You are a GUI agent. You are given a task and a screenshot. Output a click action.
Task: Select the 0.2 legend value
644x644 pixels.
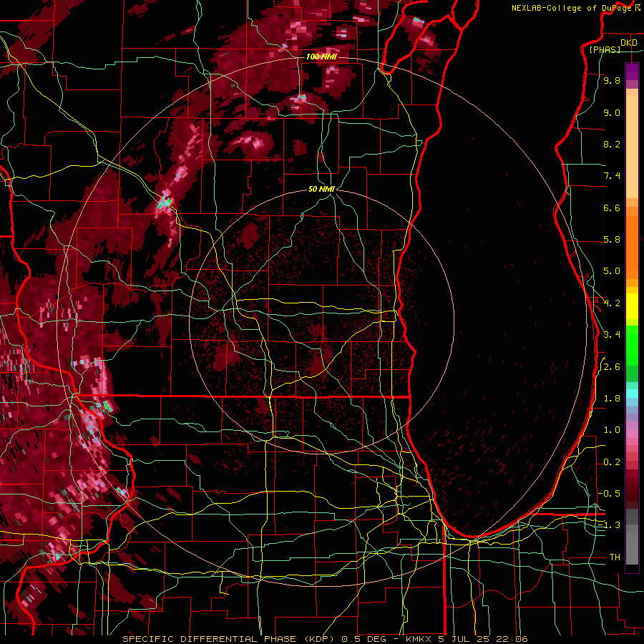[x=612, y=462]
